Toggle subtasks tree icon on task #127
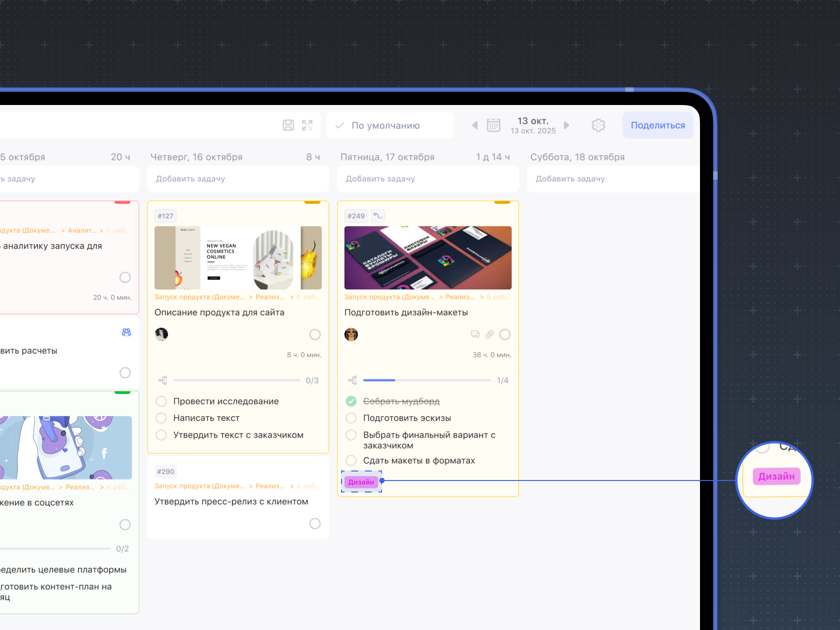The height and width of the screenshot is (630, 840). click(162, 380)
